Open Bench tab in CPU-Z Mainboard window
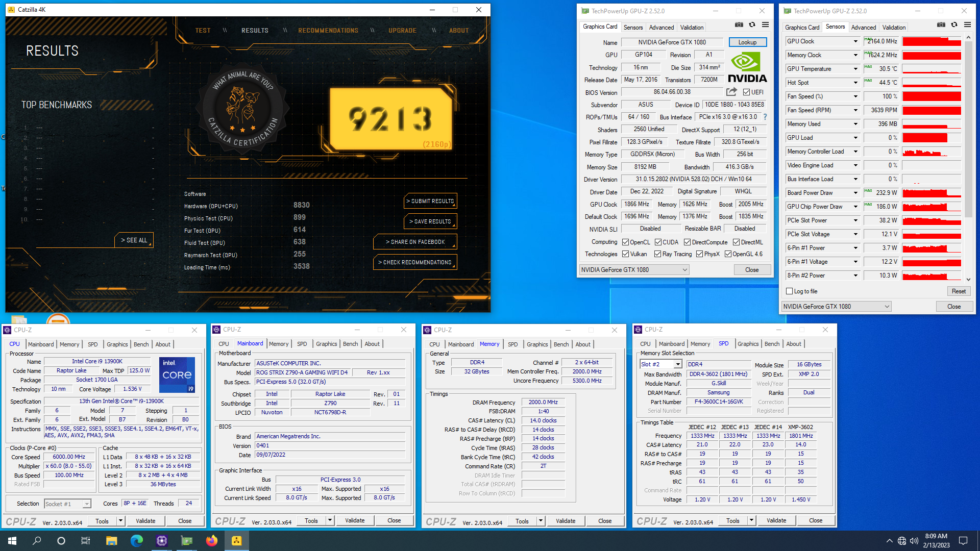 350,344
